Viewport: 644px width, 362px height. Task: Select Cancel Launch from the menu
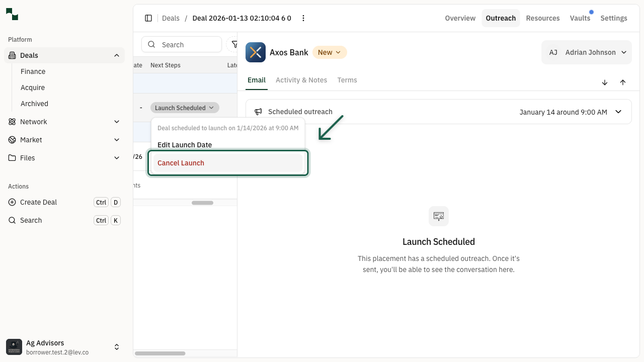pos(181,163)
